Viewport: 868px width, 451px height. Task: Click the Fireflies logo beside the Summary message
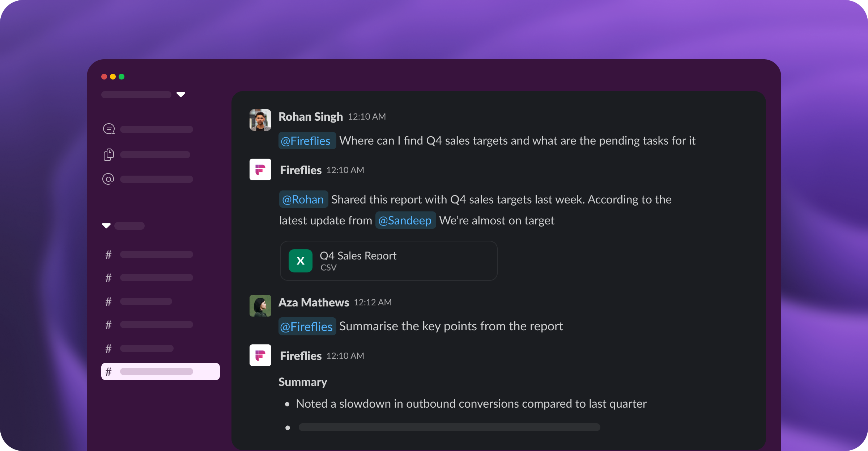(x=260, y=355)
